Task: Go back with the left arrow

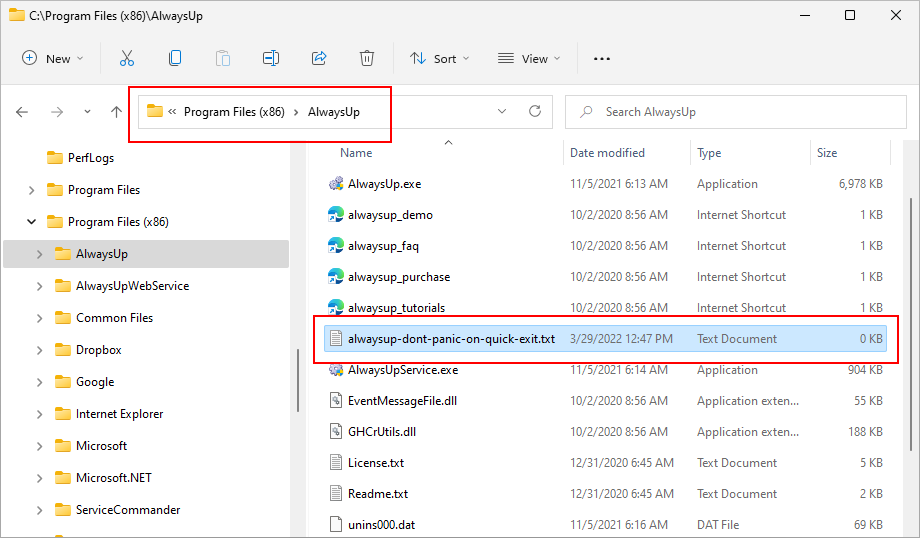Action: coord(22,112)
